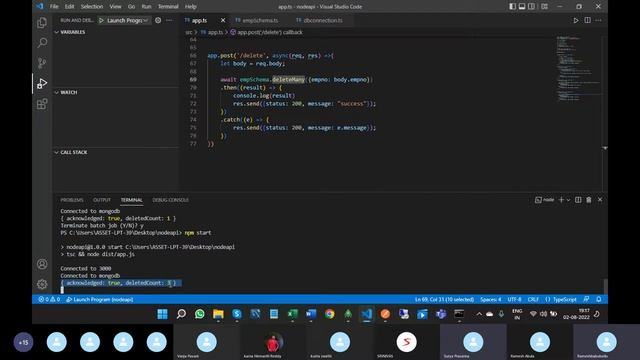Viewport: 640px width, 360px height.
Task: Split the editor to the right
Action: tap(587, 20)
